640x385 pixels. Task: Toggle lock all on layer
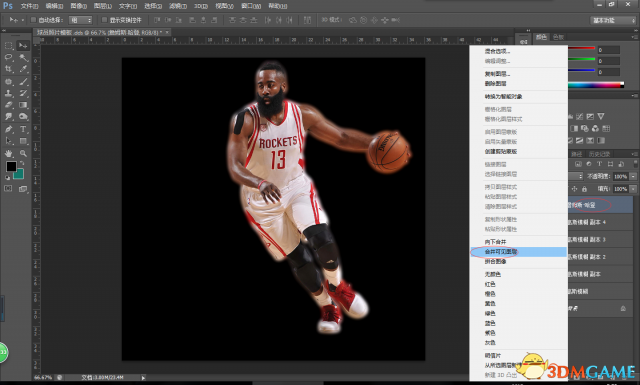pyautogui.click(x=584, y=189)
